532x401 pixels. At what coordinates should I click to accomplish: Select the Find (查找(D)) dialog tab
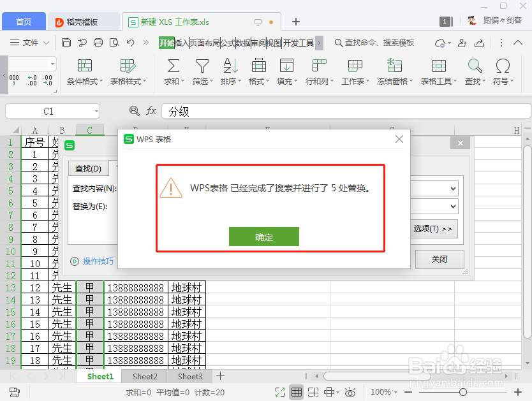tap(88, 168)
